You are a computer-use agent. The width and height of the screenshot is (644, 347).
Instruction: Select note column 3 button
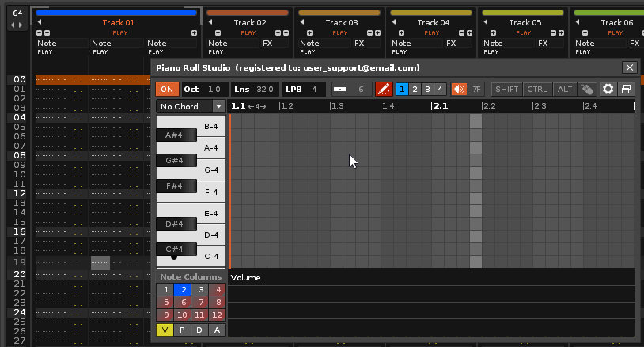click(199, 290)
